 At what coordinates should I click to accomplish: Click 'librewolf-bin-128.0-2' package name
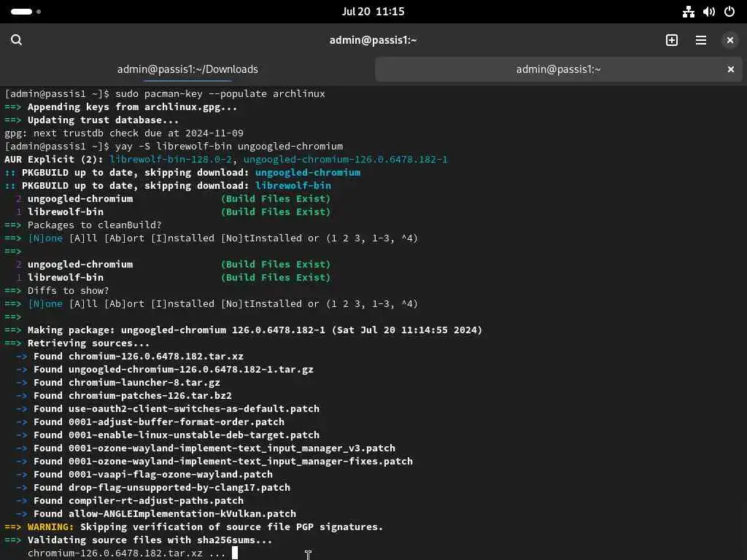pos(171,160)
